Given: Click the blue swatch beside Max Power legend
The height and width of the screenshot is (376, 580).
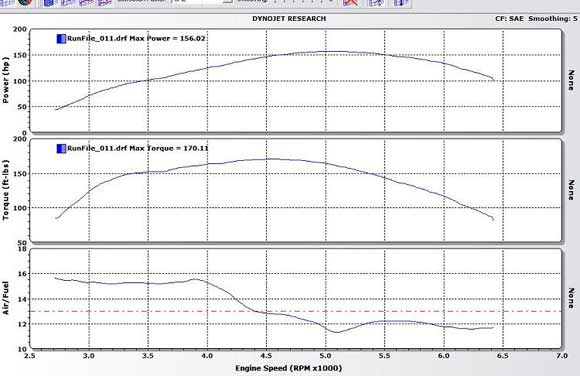Looking at the screenshot, I should coord(61,38).
